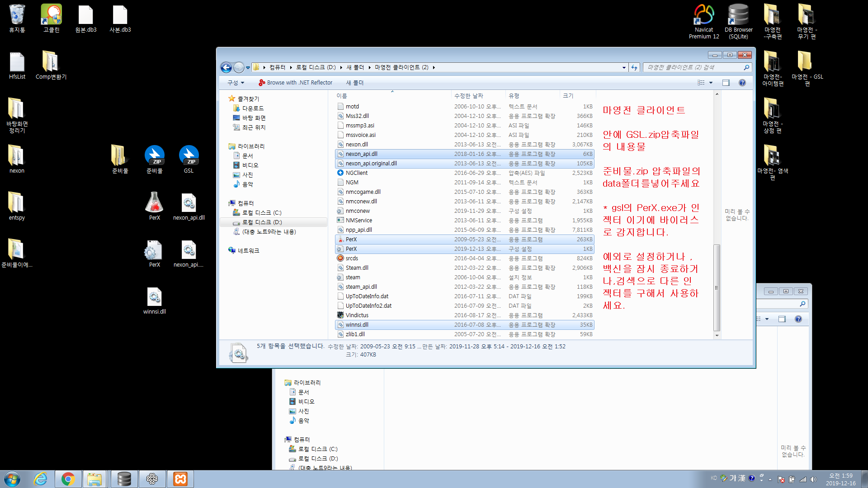Select HfsList desktop file

pyautogui.click(x=17, y=66)
